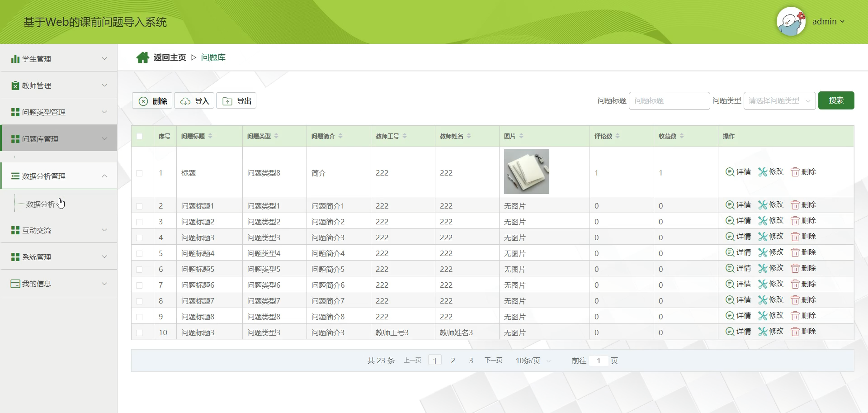Open 详情 for 问题标题1 row 2
The height and width of the screenshot is (413, 868).
(738, 205)
